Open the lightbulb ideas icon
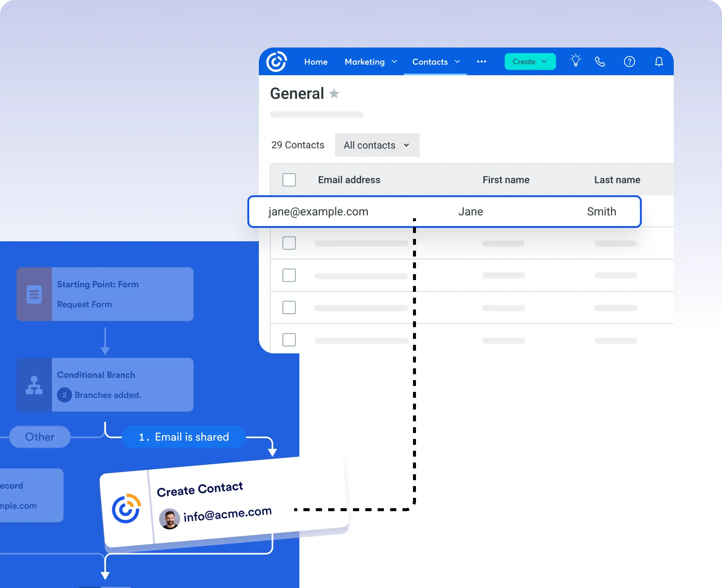Image resolution: width=722 pixels, height=588 pixels. pyautogui.click(x=576, y=61)
